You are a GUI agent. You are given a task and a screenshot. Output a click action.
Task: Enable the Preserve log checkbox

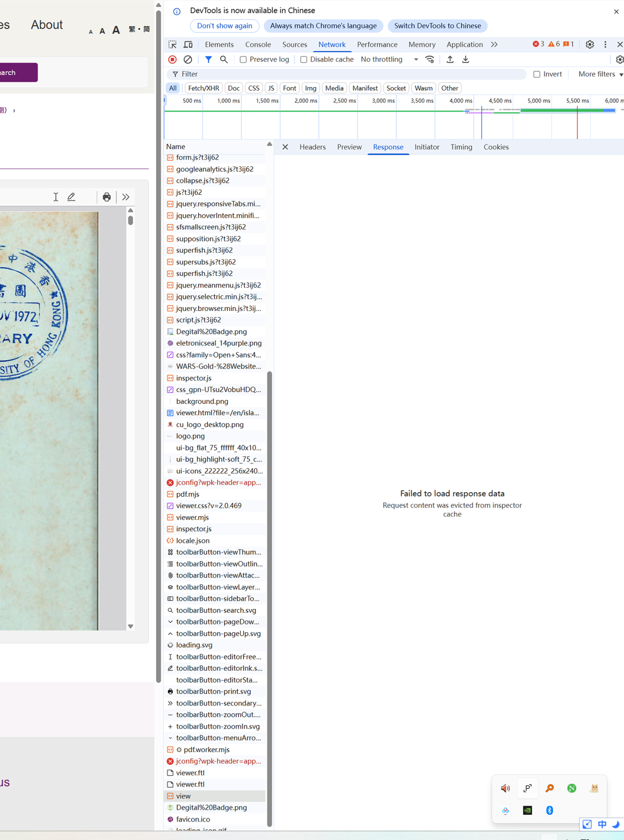pyautogui.click(x=243, y=59)
